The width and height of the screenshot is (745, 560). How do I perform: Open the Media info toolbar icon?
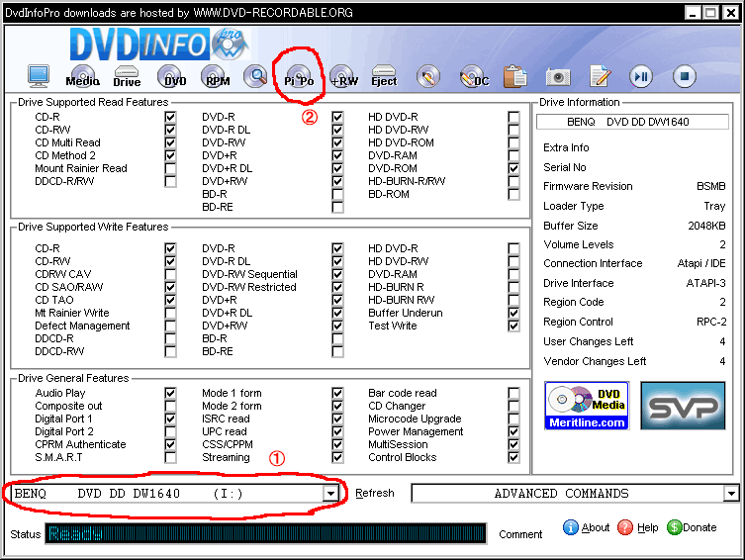[83, 76]
